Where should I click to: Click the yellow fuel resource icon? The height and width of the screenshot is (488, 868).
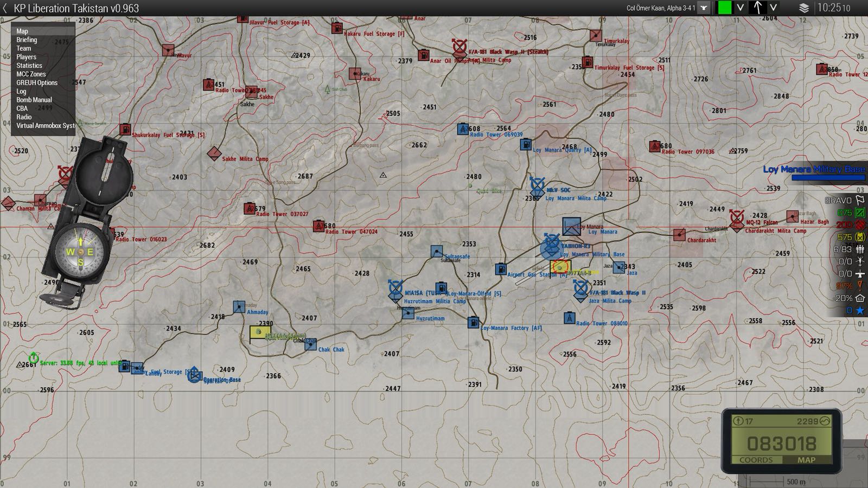(860, 237)
